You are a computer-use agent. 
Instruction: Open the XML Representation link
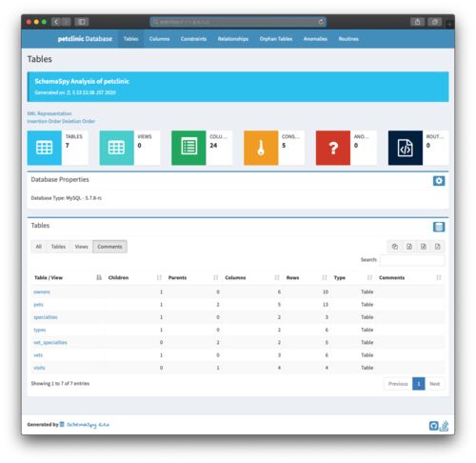tap(50, 113)
